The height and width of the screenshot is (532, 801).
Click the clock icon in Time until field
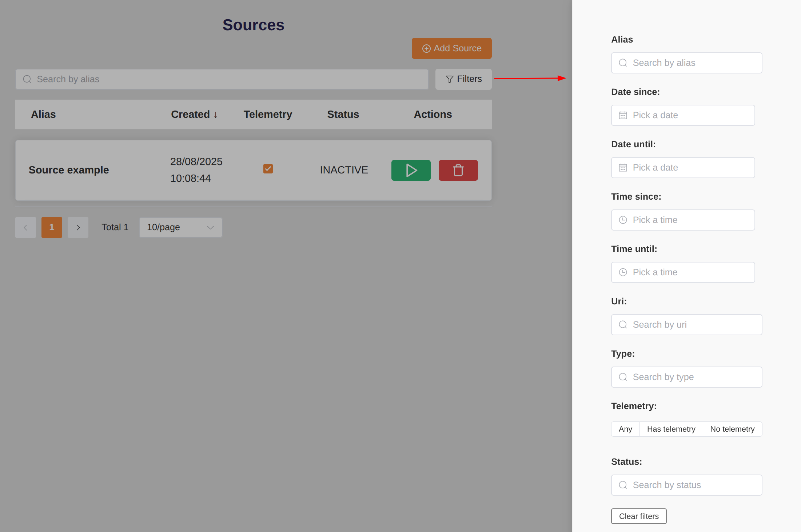(623, 272)
